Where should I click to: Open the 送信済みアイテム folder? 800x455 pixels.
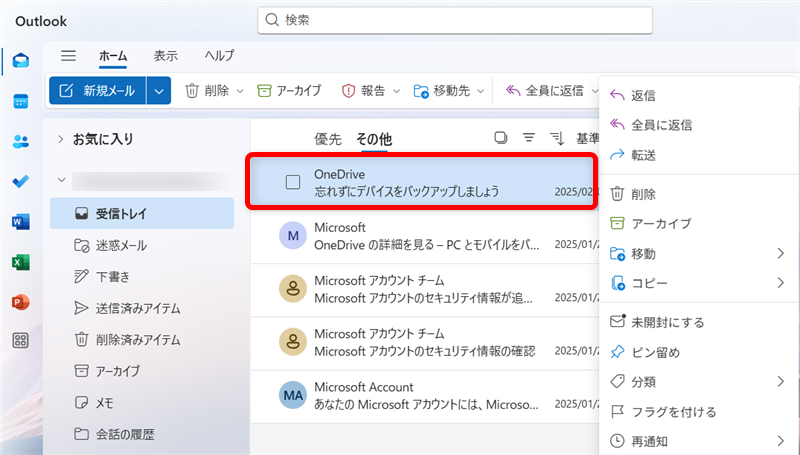point(142,308)
